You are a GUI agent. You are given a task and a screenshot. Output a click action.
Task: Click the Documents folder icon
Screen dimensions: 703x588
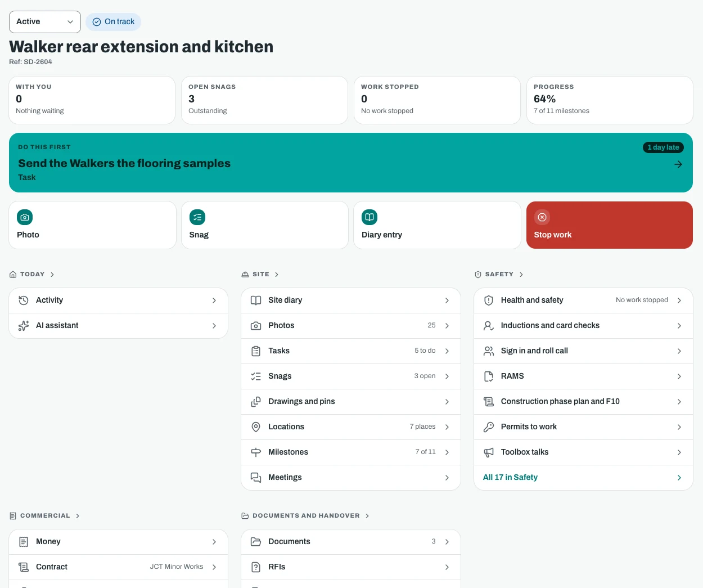256,542
